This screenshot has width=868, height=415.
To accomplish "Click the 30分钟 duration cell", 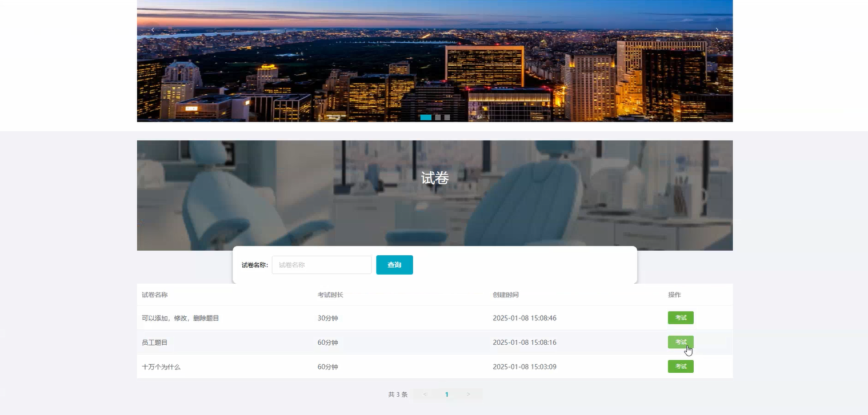I will tap(328, 318).
